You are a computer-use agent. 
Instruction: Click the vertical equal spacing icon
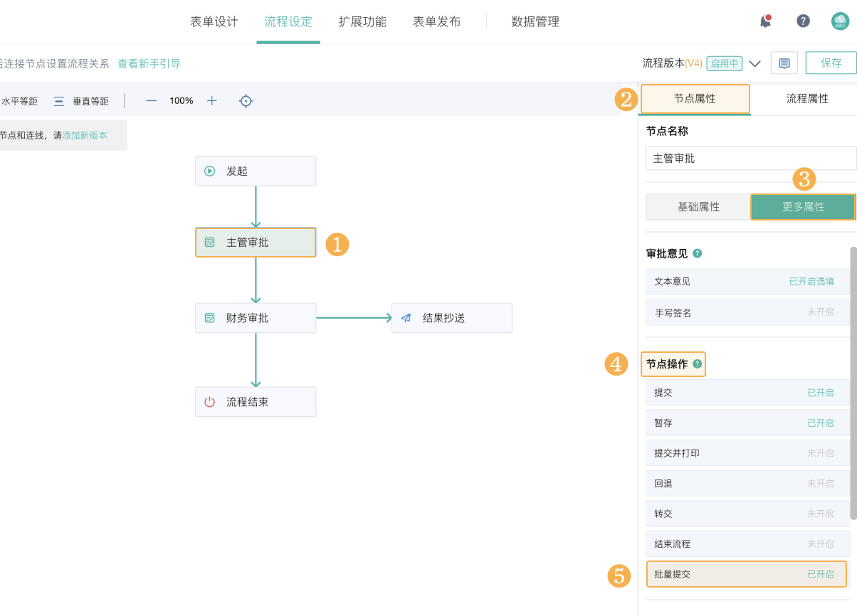click(59, 101)
